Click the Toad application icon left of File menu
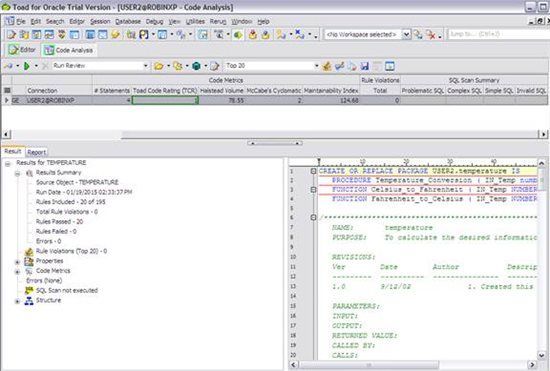 click(10, 21)
